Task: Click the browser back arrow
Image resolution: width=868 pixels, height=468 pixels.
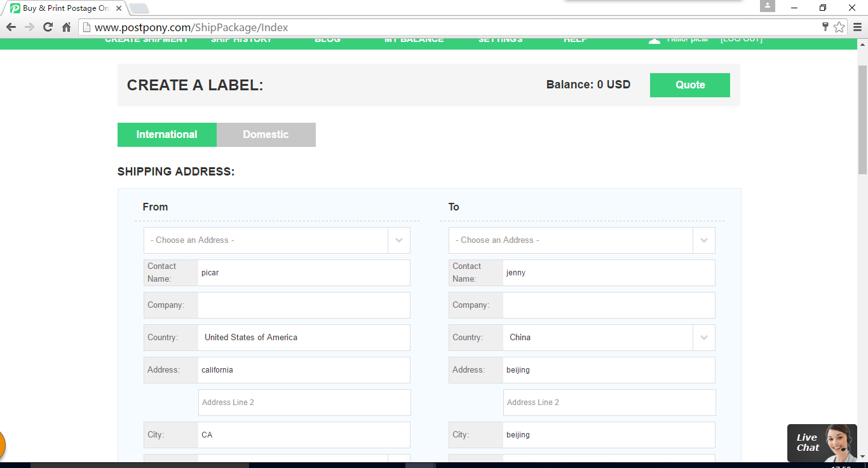Action: (11, 27)
